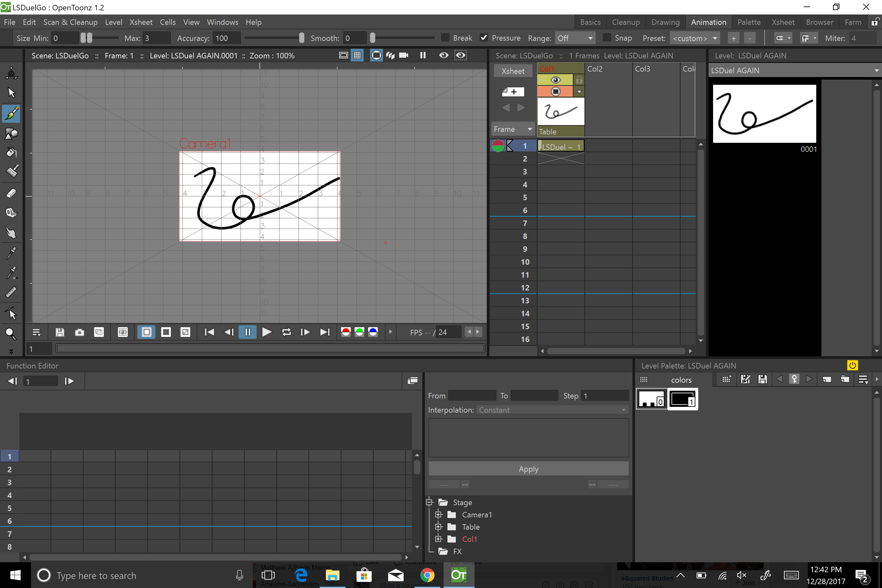Screen dimensions: 882x588
Task: Open the Preset dropdown showing custom
Action: pos(694,37)
